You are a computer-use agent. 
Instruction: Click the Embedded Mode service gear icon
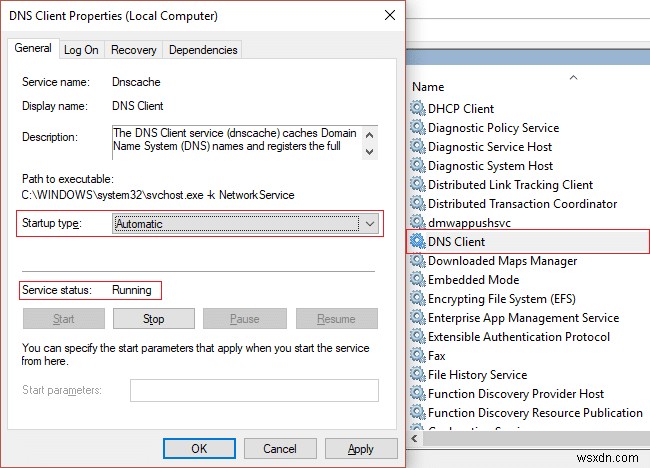(x=417, y=280)
